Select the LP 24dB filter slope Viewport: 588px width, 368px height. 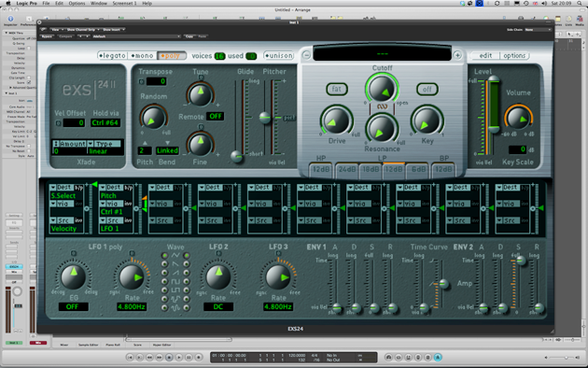coord(347,170)
